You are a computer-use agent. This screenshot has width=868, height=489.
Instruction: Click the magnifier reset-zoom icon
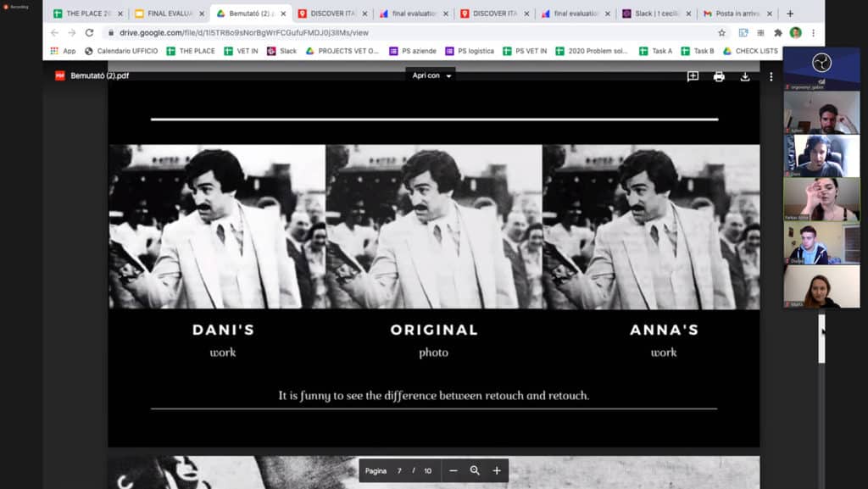(475, 470)
